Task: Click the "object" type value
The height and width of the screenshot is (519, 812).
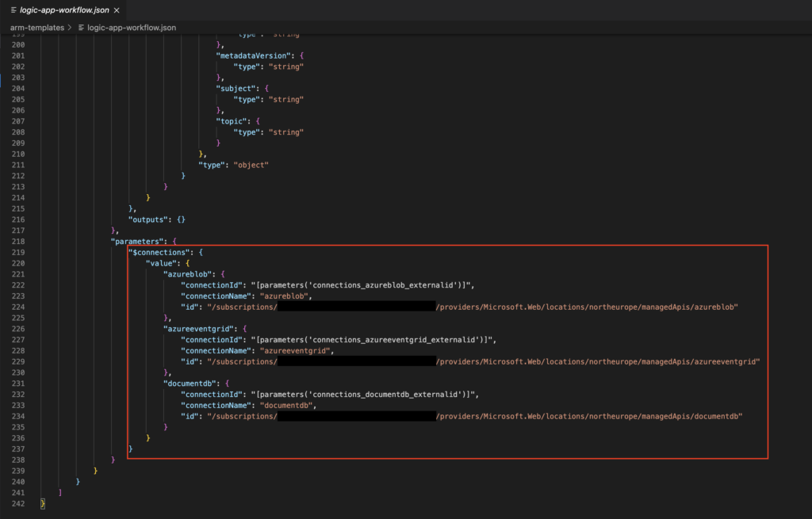Action: point(251,165)
